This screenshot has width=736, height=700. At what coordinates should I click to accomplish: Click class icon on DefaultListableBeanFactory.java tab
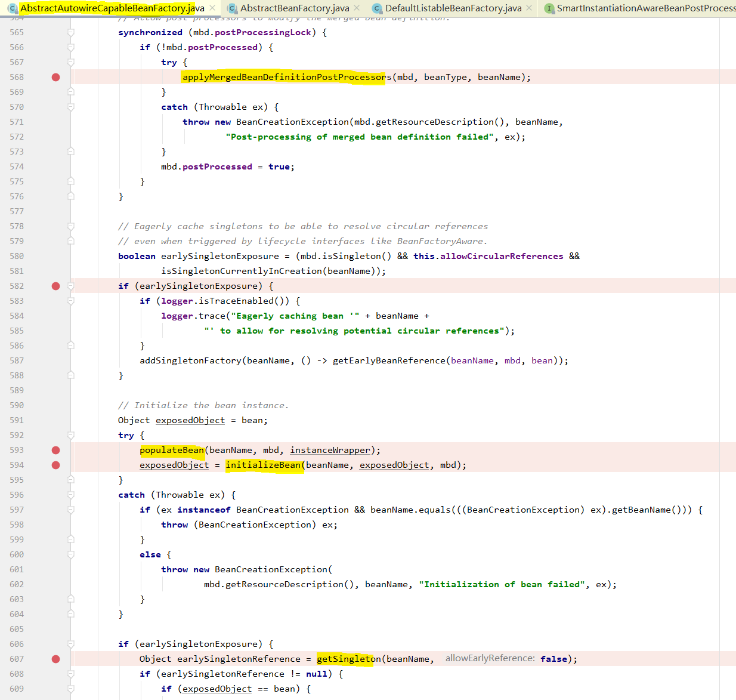coord(377,8)
